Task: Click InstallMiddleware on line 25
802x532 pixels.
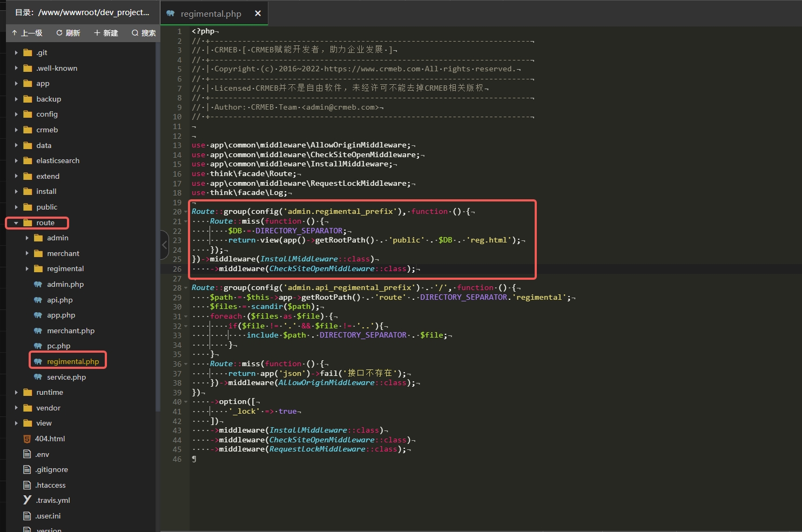Action: tap(299, 259)
